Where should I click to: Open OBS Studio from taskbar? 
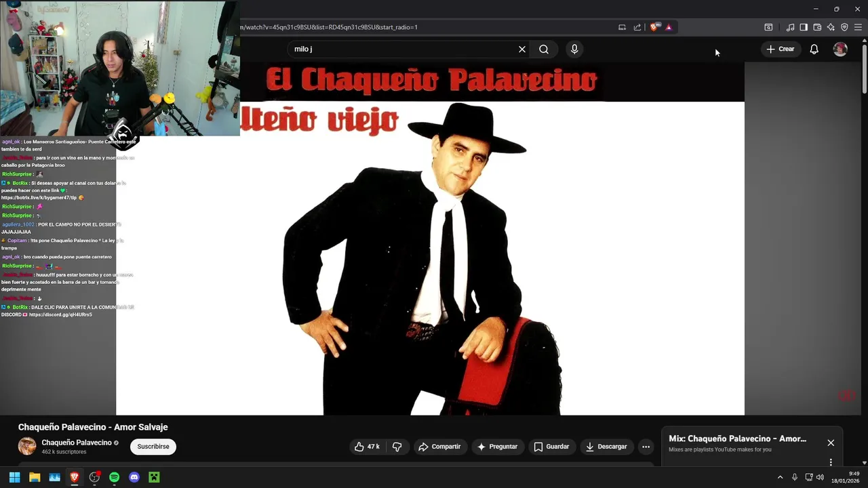[94, 477]
